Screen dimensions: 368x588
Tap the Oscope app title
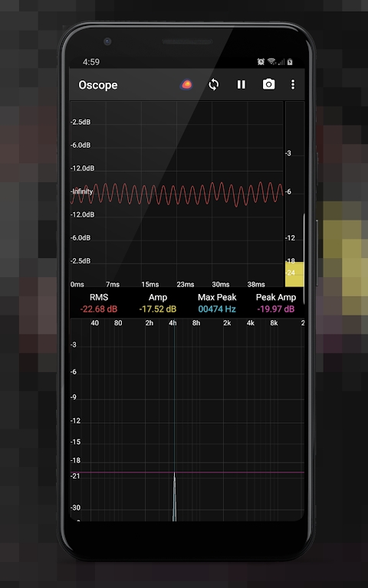coord(98,85)
